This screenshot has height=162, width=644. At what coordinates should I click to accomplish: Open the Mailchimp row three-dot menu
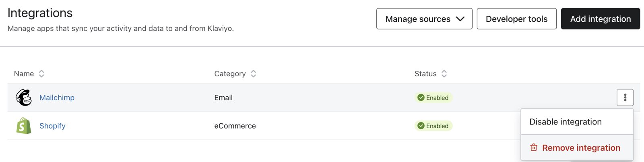pos(625,98)
